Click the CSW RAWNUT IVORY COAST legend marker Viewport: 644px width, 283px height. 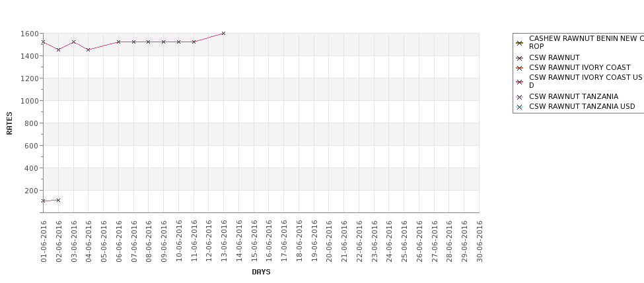point(520,68)
